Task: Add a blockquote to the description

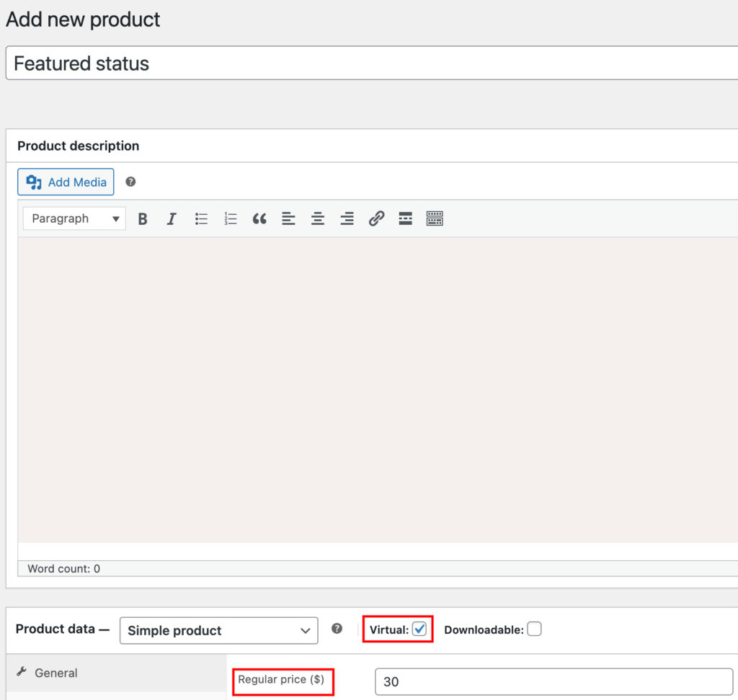Action: pyautogui.click(x=259, y=218)
